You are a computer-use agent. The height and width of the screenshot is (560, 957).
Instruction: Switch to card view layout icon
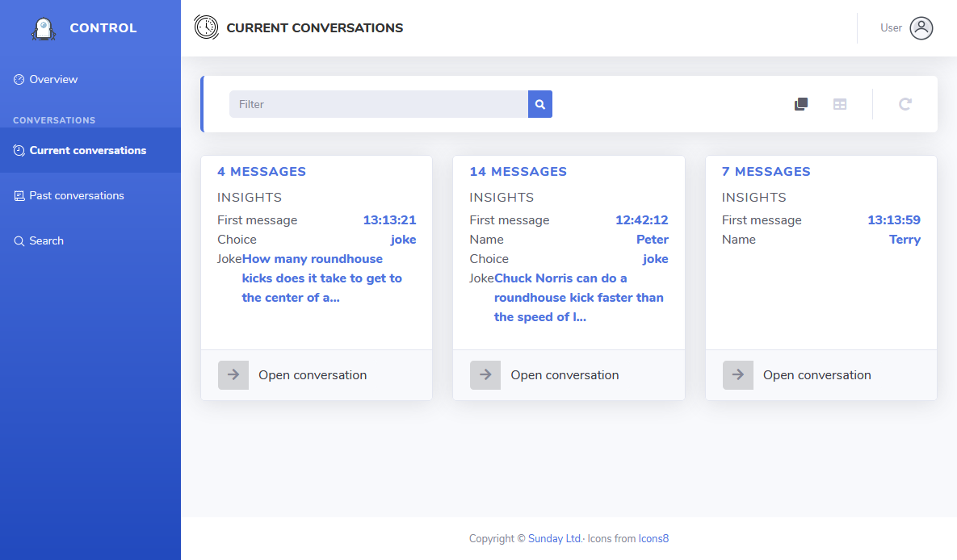coord(801,104)
